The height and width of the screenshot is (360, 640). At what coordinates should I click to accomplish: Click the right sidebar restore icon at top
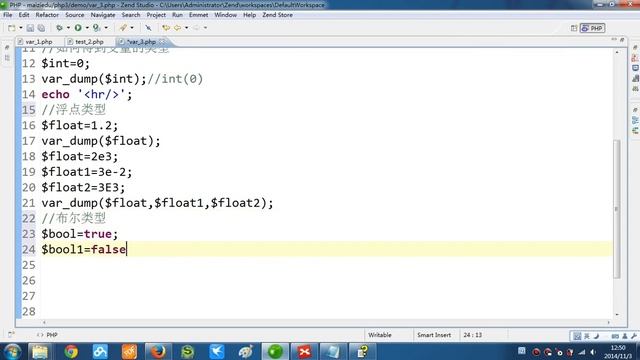tap(635, 48)
